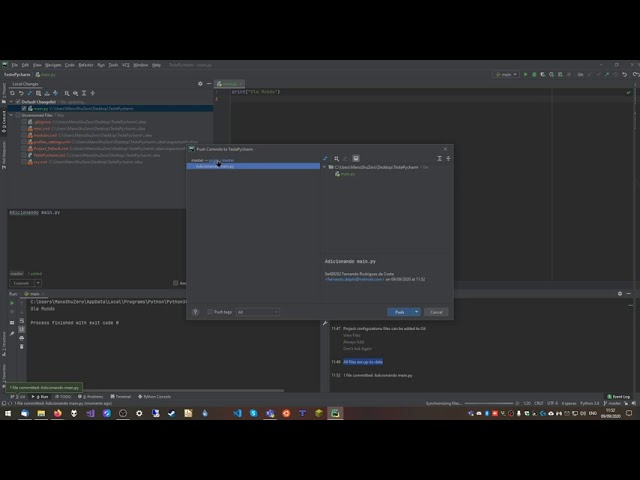640x480 pixels.
Task: Open the Refactor menu
Action: point(86,65)
